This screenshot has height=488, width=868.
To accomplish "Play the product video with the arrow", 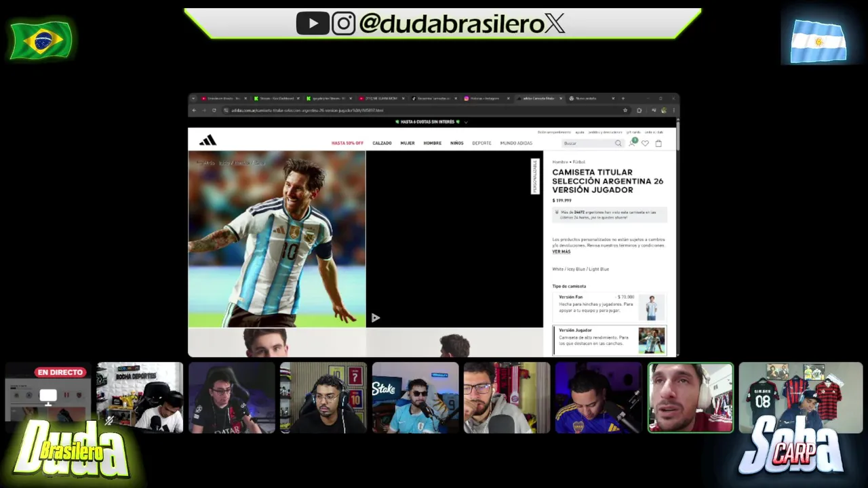I will [x=375, y=318].
